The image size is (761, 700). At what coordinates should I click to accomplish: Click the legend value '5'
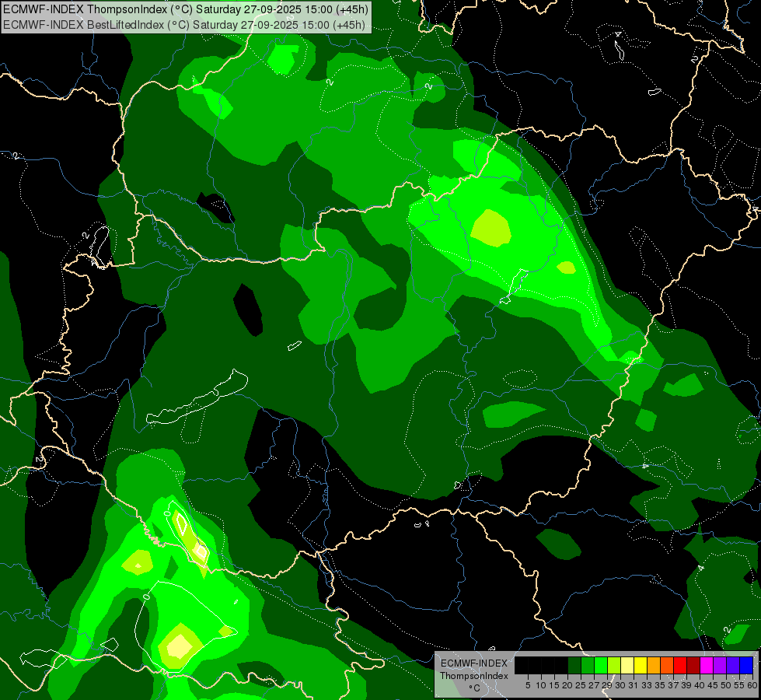(528, 685)
